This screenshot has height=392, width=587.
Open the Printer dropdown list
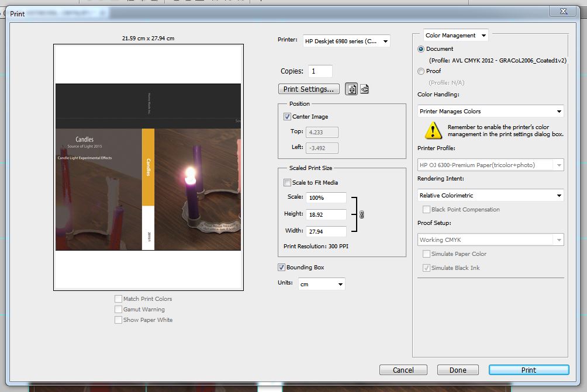coord(346,41)
